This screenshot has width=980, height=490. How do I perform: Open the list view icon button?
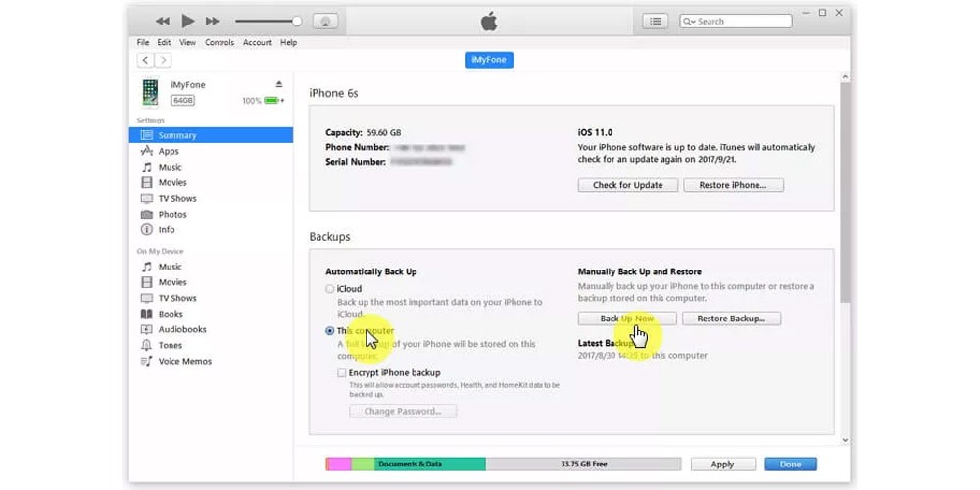655,22
